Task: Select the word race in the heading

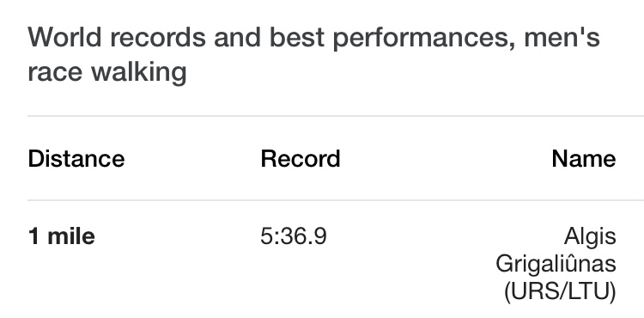Action: tap(55, 72)
